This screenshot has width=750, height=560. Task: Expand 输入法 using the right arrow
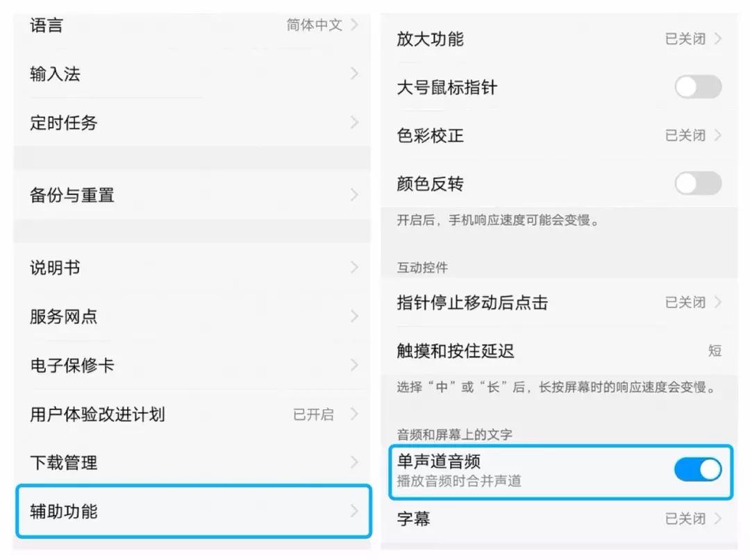(x=355, y=74)
